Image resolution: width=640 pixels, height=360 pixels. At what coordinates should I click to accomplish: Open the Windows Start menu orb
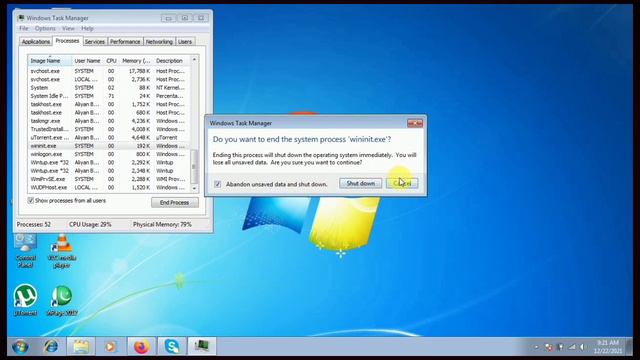[x=20, y=347]
